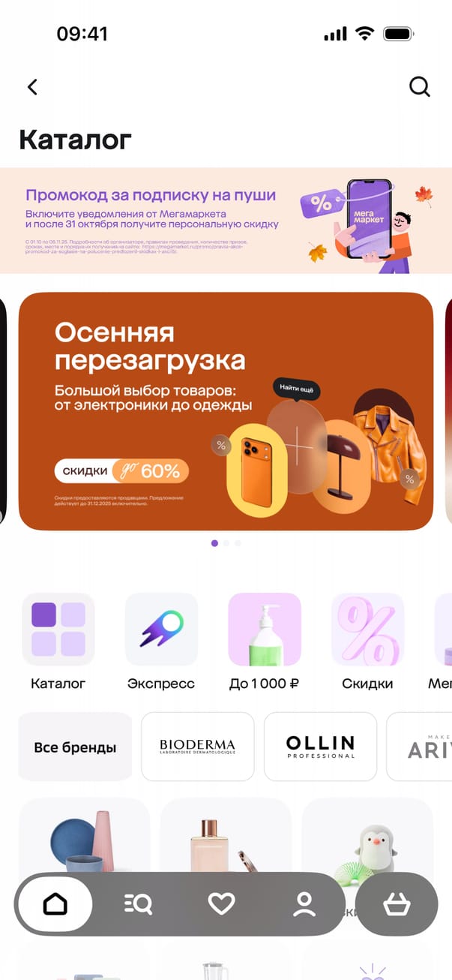Tap the Все бренды button

[75, 747]
